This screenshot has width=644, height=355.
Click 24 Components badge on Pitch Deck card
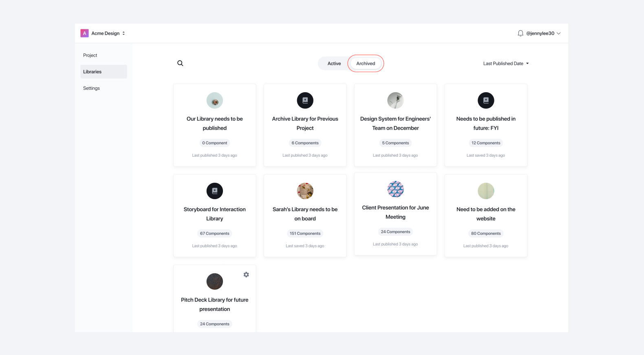215,324
